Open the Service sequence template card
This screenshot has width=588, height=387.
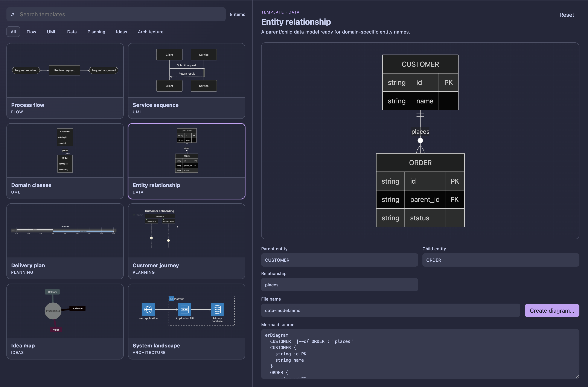[187, 81]
